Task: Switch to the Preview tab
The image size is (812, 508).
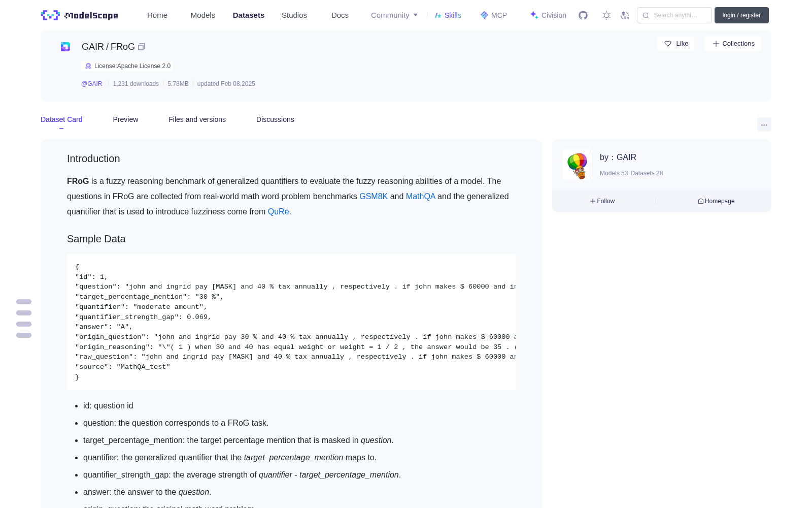Action: [x=125, y=119]
